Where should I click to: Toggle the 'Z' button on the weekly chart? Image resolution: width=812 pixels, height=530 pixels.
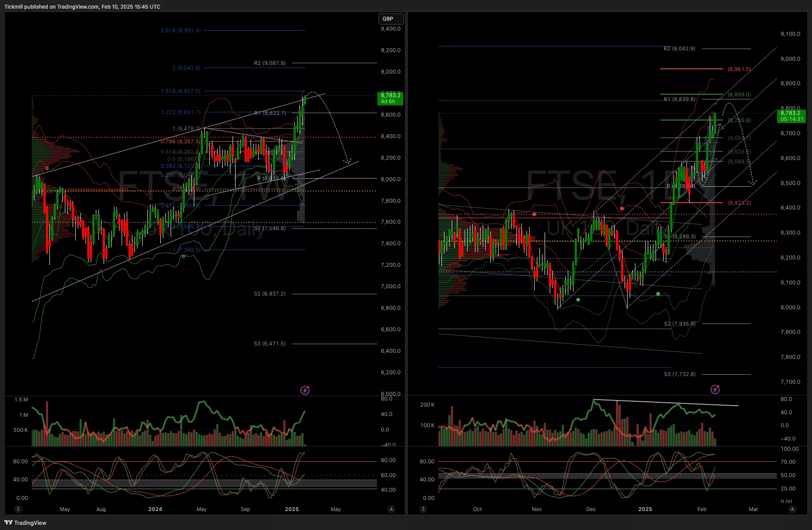coord(18,509)
